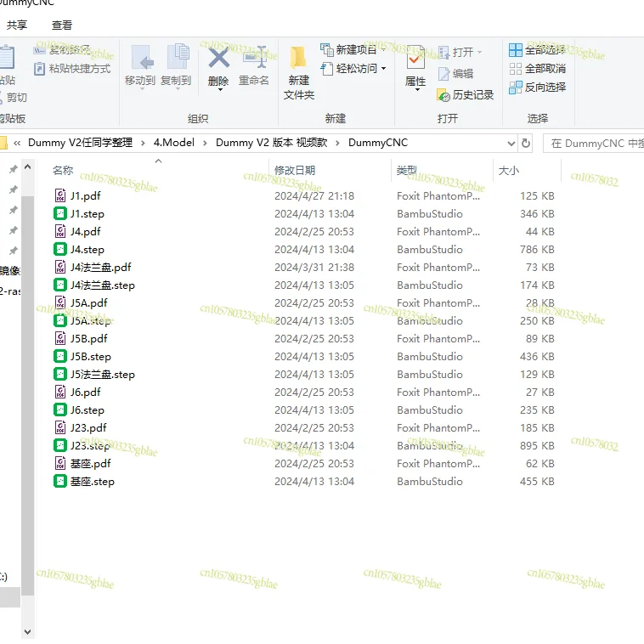Open the address bar history dropdown
Image resolution: width=644 pixels, height=644 pixels.
point(511,144)
